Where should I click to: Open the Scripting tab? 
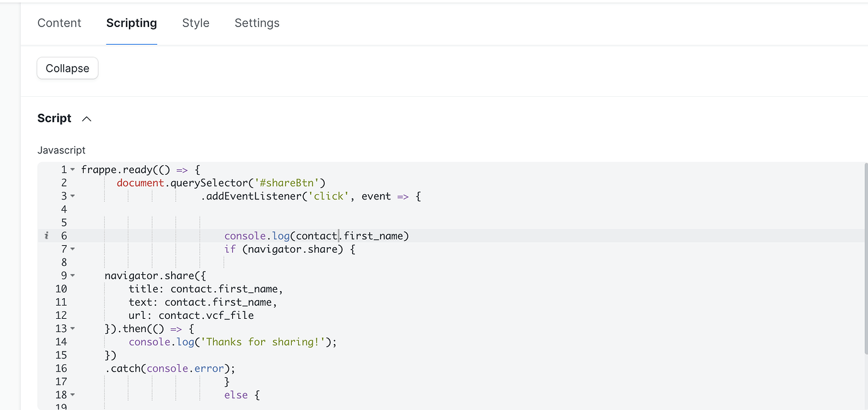click(x=131, y=23)
